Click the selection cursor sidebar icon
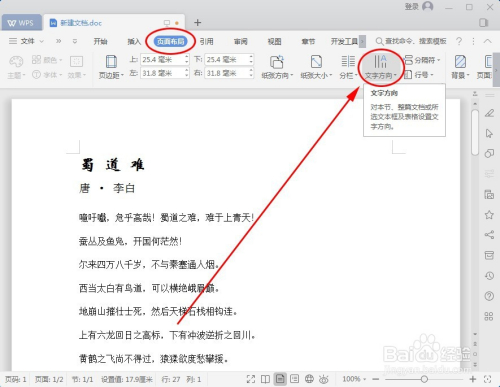 pos(489,133)
